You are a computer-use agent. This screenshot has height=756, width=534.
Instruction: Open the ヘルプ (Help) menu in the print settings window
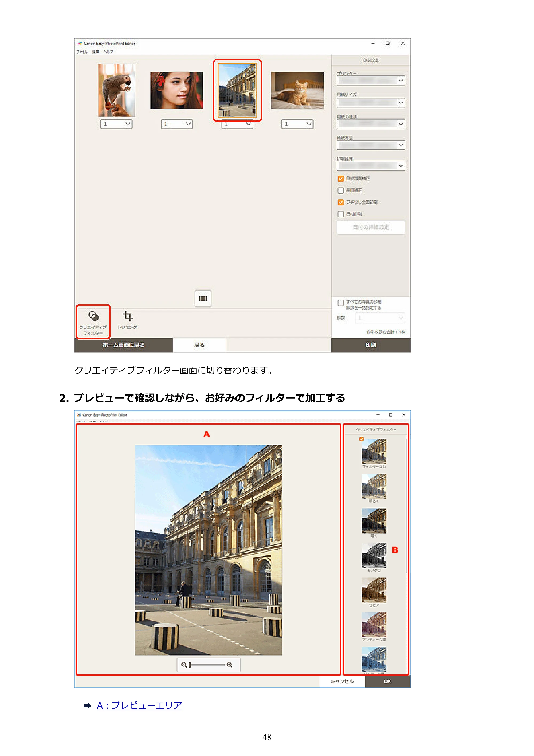[x=108, y=52]
